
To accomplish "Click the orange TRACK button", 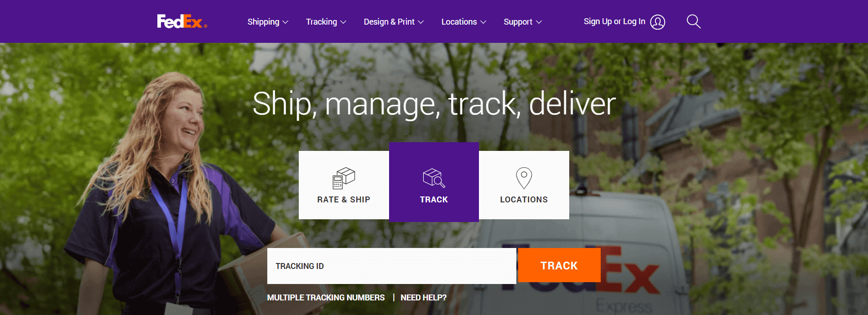I will pyautogui.click(x=559, y=265).
